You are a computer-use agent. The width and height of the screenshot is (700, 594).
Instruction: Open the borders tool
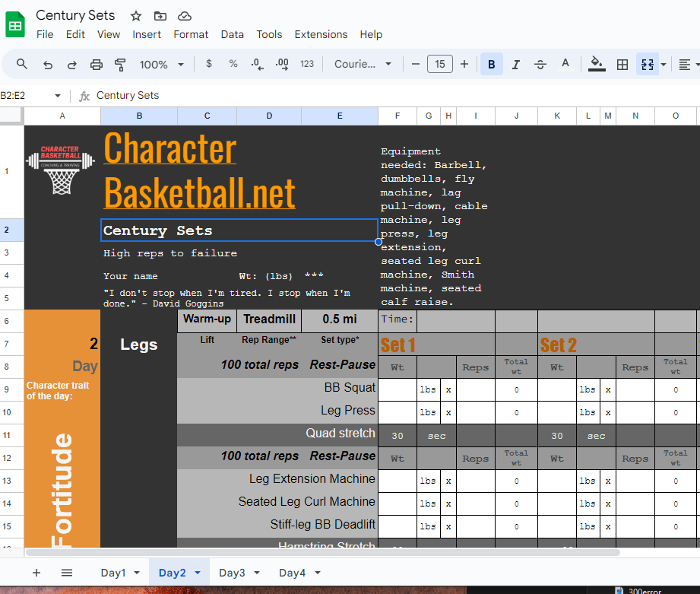[x=622, y=65]
